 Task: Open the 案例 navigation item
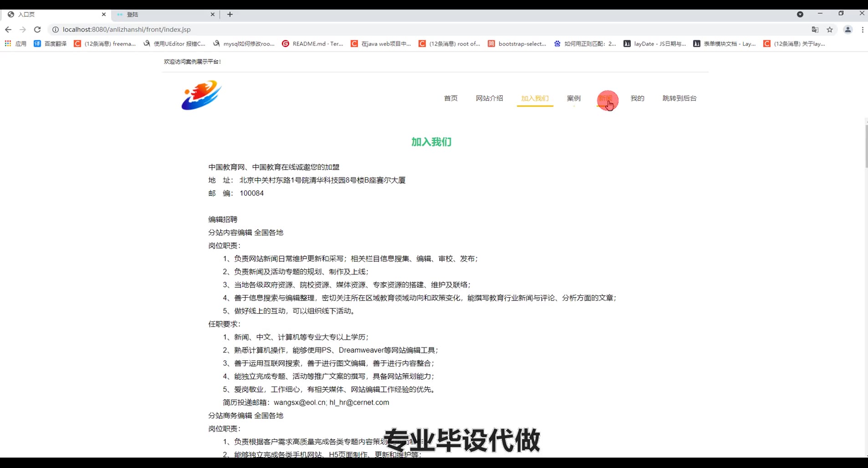[574, 98]
